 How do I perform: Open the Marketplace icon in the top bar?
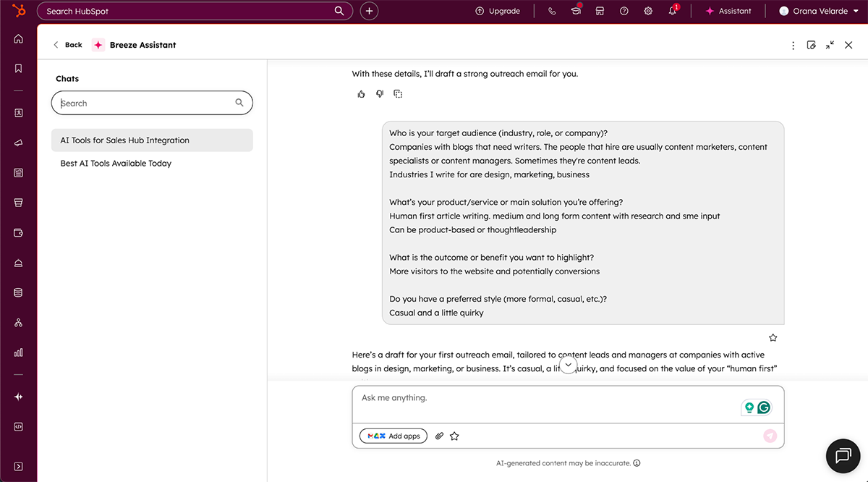pyautogui.click(x=600, y=11)
